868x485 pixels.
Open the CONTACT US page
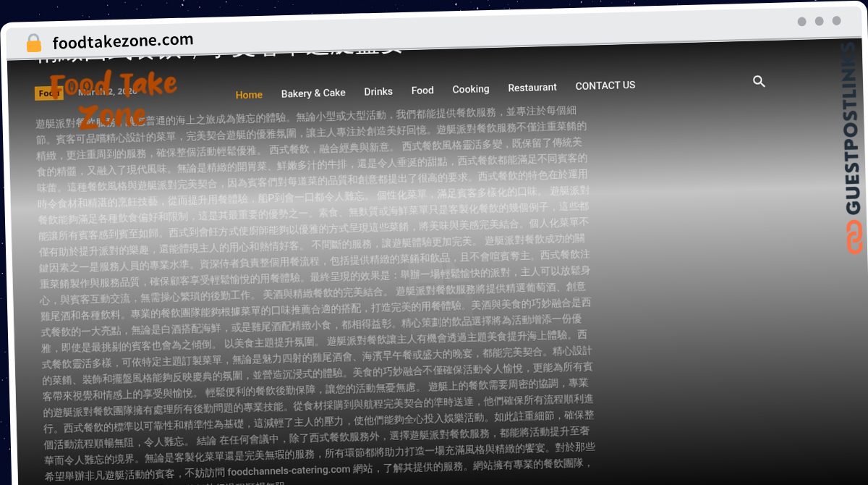[x=605, y=85]
